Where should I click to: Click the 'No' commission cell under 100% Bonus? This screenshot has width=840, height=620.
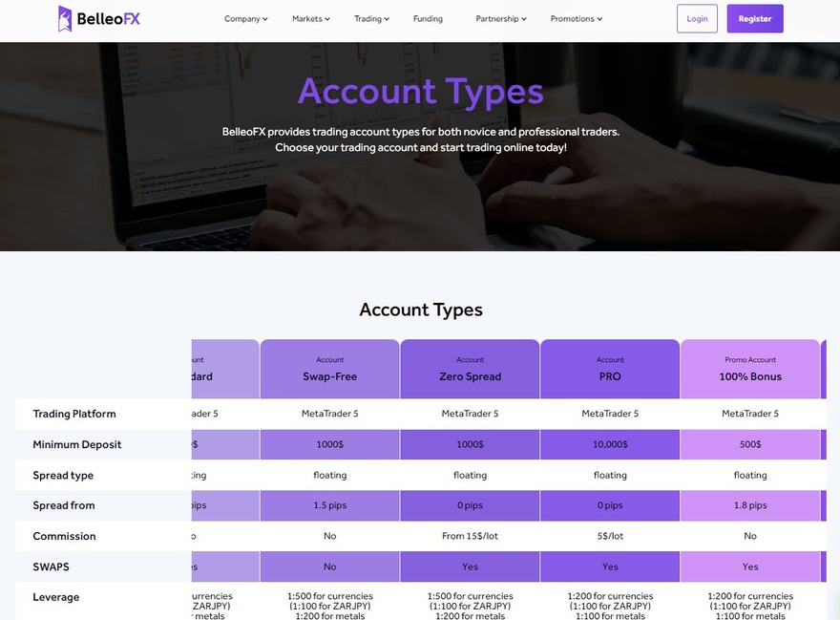tap(750, 536)
